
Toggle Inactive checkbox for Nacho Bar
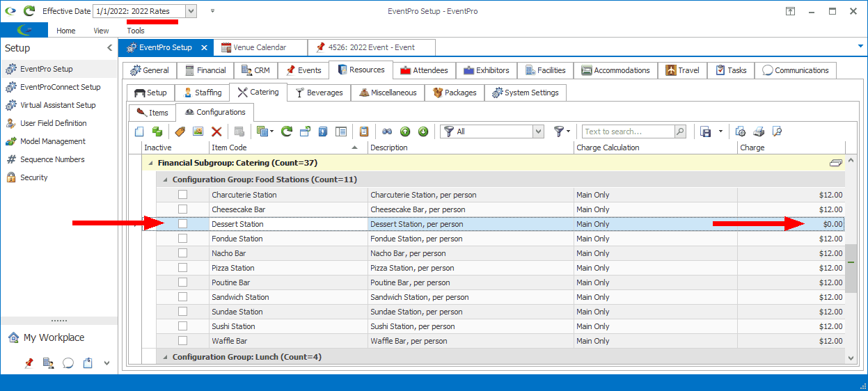[x=182, y=253]
